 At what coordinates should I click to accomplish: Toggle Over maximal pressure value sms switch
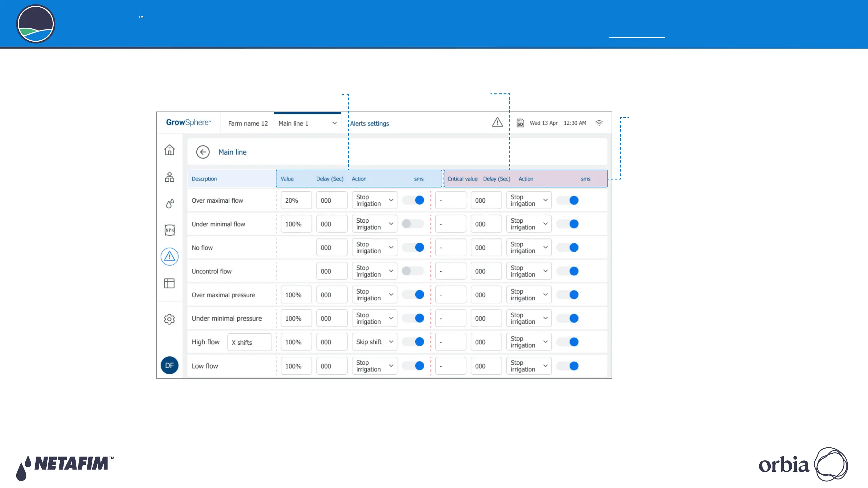pos(413,295)
